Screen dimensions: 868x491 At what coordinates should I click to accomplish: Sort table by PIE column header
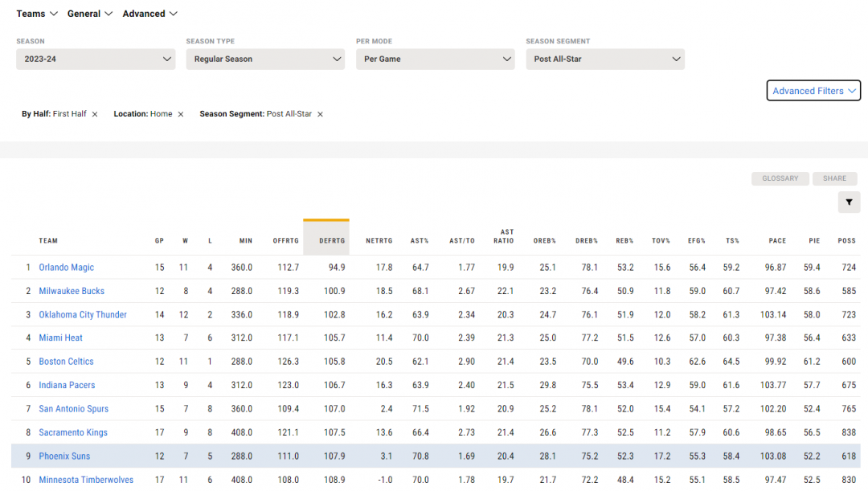click(x=814, y=241)
